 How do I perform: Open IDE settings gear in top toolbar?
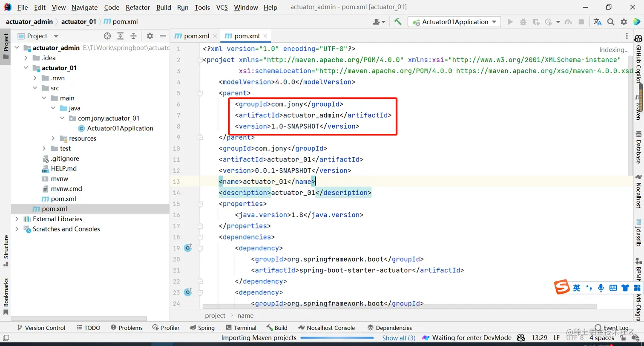[x=624, y=22]
